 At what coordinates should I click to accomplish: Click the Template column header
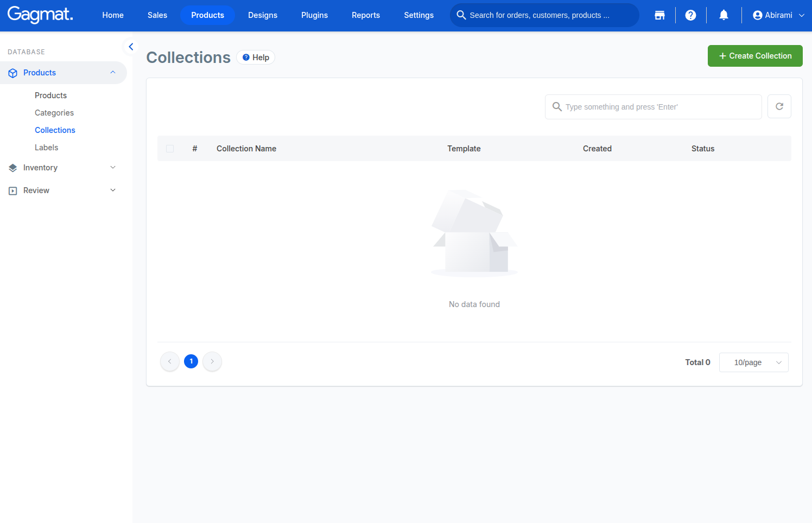(464, 149)
